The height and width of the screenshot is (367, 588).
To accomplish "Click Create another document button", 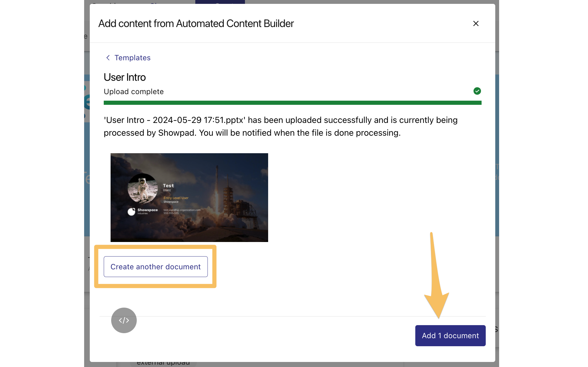I will point(156,267).
